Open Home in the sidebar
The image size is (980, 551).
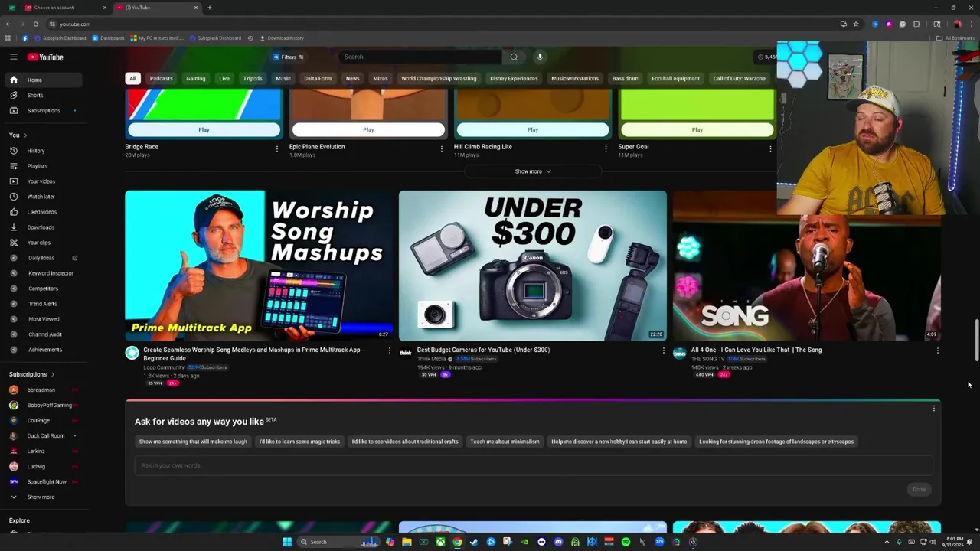44,80
